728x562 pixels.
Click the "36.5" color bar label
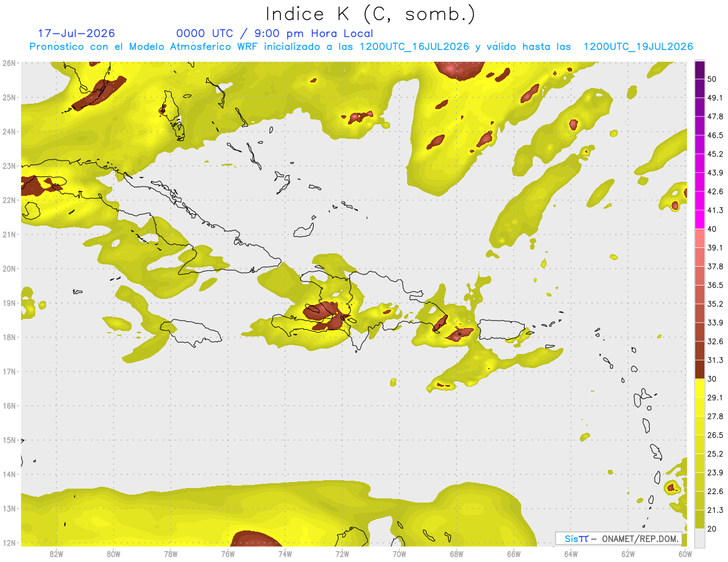[x=715, y=285]
